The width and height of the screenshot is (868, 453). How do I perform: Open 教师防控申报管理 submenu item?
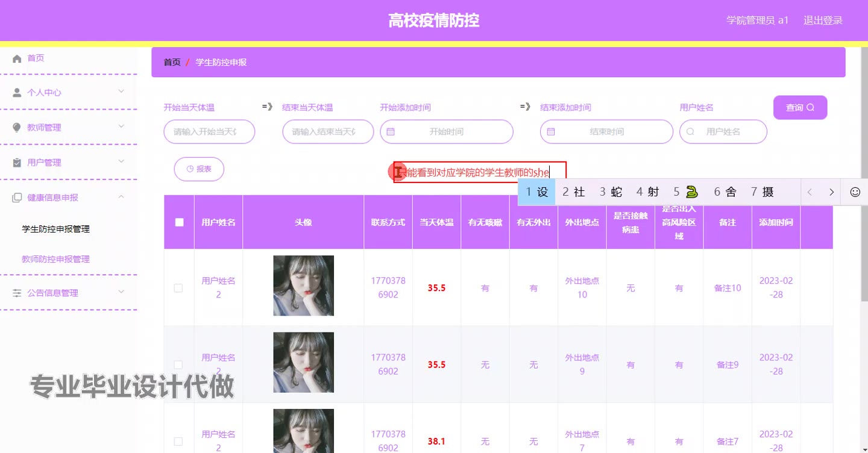click(56, 259)
